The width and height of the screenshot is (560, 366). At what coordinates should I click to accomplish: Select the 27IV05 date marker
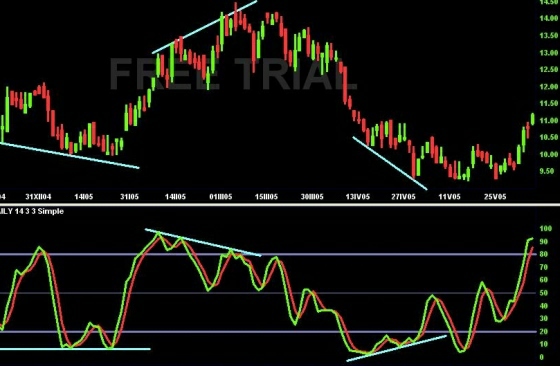(403, 197)
